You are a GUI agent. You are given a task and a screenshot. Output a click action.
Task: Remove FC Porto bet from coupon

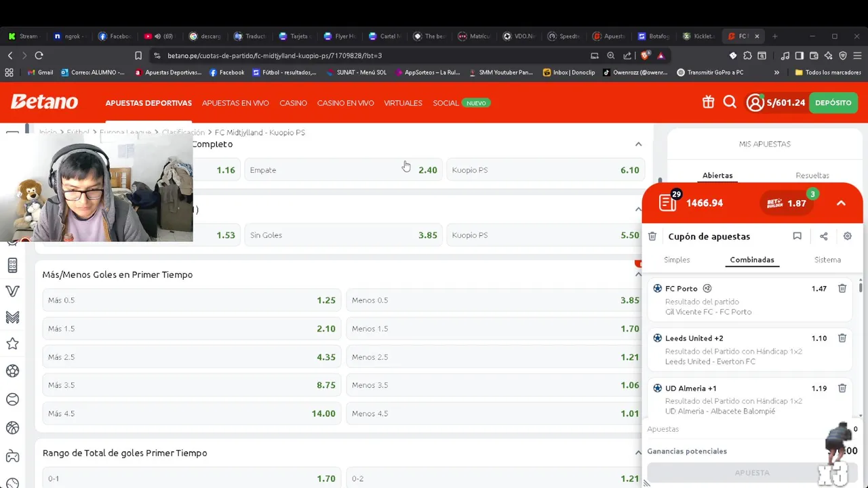[842, 288]
